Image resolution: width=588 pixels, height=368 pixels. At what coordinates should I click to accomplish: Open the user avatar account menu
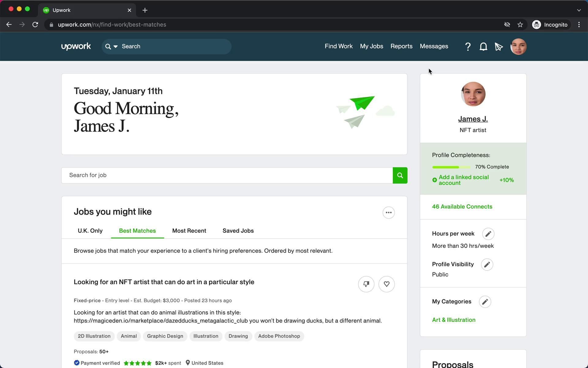pyautogui.click(x=518, y=47)
